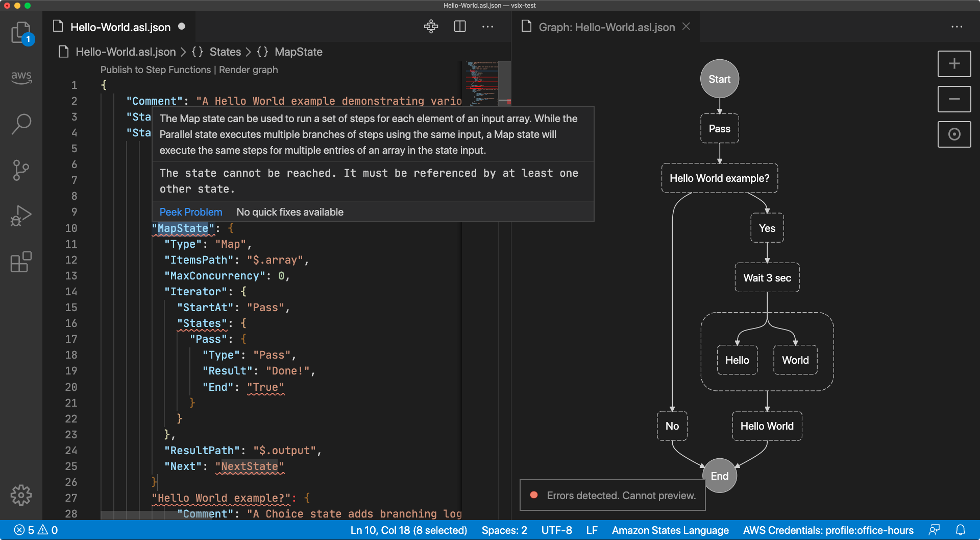Open the Manage settings gear
Screen dimensions: 980x540
coord(21,495)
